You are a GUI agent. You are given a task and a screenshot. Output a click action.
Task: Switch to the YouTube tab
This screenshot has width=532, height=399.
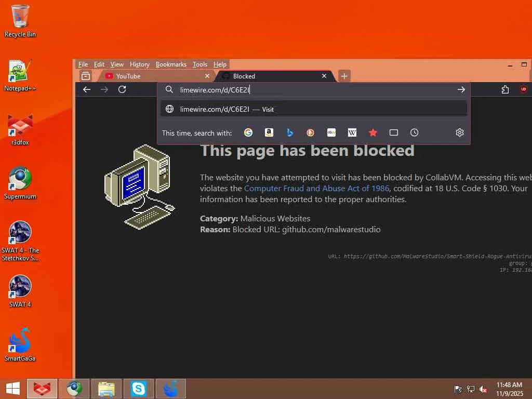[156, 76]
